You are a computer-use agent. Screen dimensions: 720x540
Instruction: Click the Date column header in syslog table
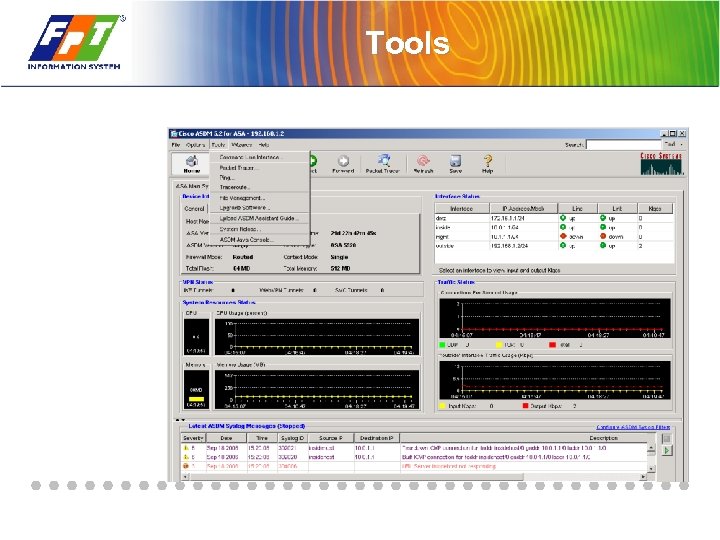pos(226,438)
